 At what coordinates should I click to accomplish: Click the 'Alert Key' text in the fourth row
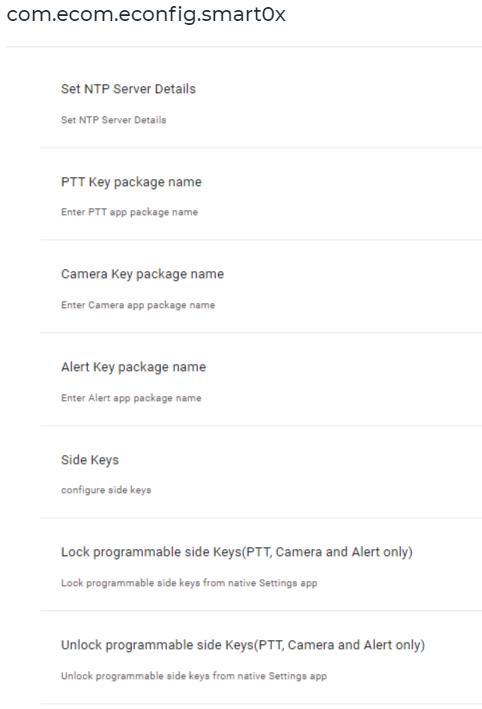click(88, 367)
